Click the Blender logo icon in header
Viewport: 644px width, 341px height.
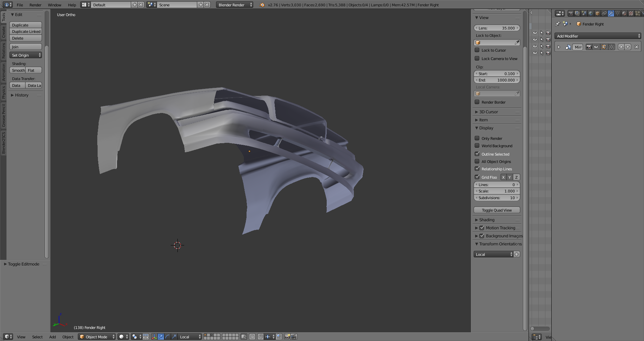point(262,5)
